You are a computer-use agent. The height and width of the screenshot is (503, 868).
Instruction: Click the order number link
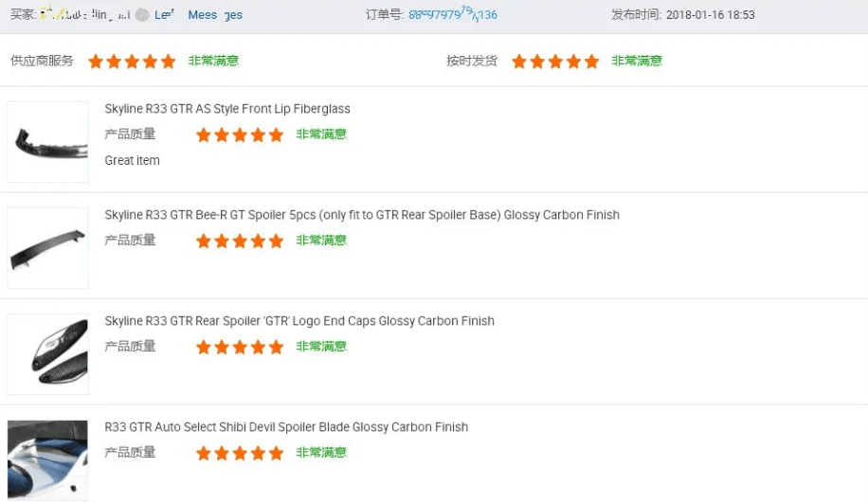[x=453, y=15]
